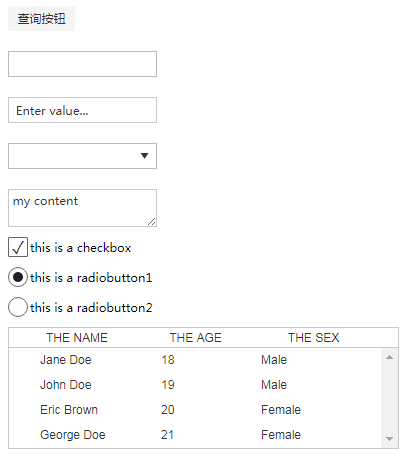
Task: Click THE SEX column header
Action: [x=314, y=338]
